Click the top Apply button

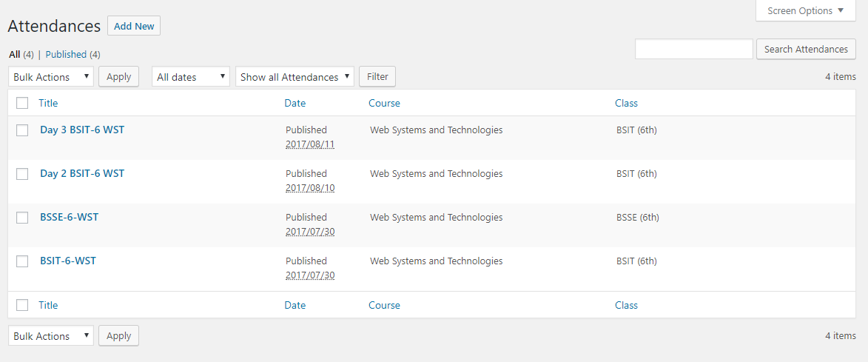tap(118, 77)
